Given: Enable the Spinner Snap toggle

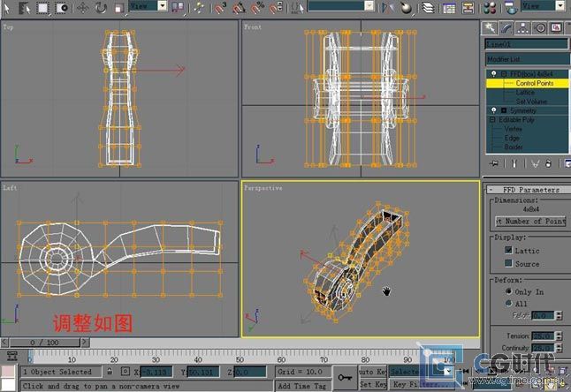Looking at the screenshot, I should [x=276, y=8].
